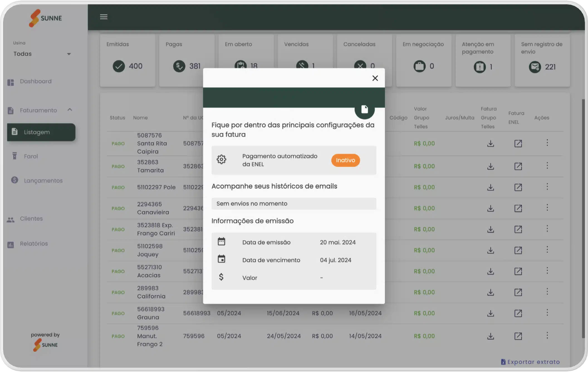Click the Data de emissão calendar icon
Image resolution: width=588 pixels, height=372 pixels.
(221, 242)
